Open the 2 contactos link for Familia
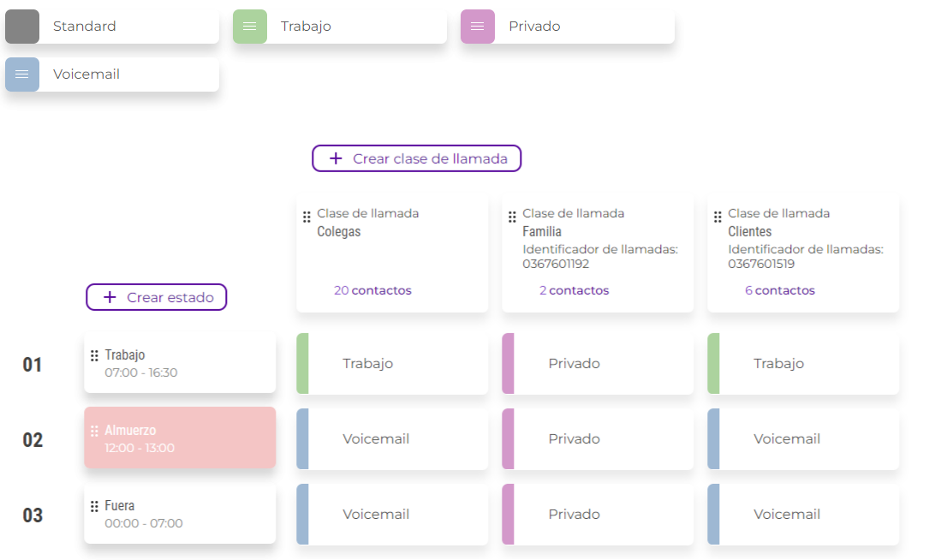Image resolution: width=941 pixels, height=560 pixels. tap(574, 290)
